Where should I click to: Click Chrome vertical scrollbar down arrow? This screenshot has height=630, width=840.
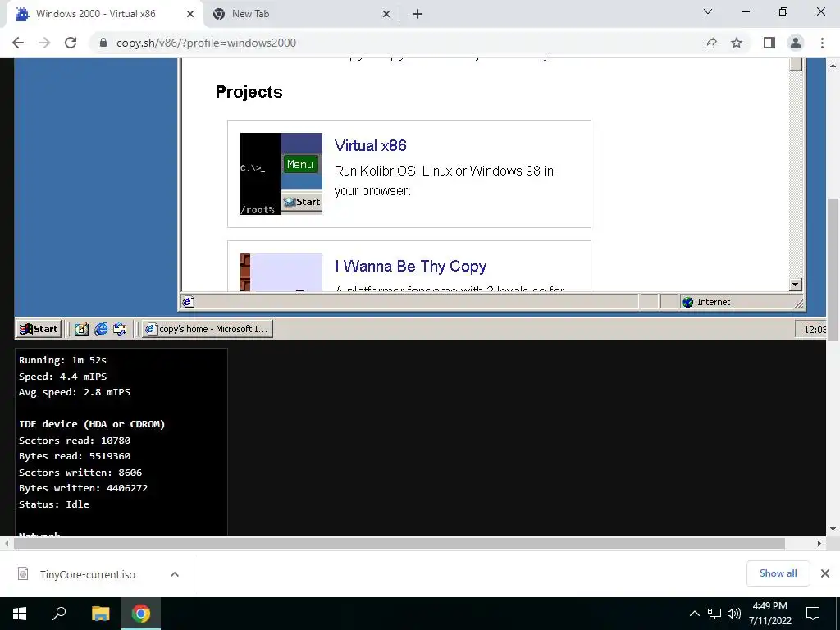click(x=833, y=529)
